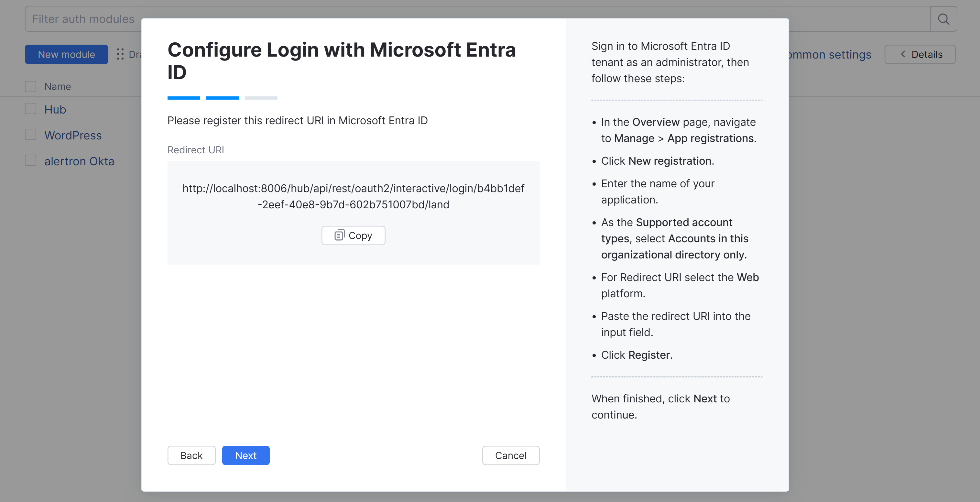The width and height of the screenshot is (980, 502).
Task: Select the WordPress module checkbox
Action: [x=30, y=135]
